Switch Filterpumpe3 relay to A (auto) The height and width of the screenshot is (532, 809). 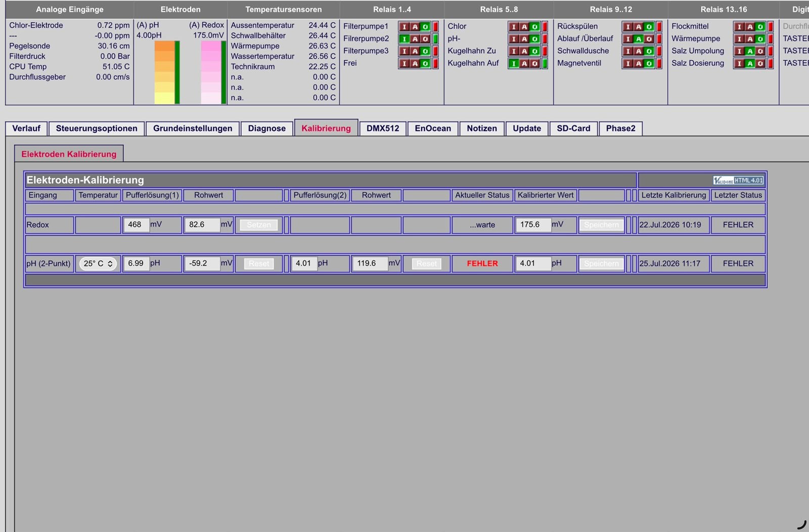click(415, 51)
